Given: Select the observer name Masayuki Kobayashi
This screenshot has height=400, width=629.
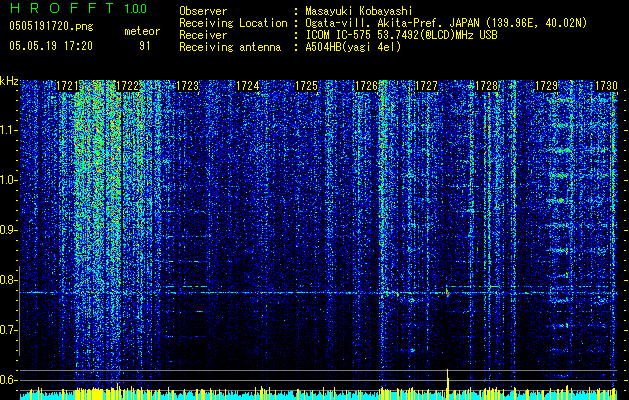Looking at the screenshot, I should [x=359, y=11].
